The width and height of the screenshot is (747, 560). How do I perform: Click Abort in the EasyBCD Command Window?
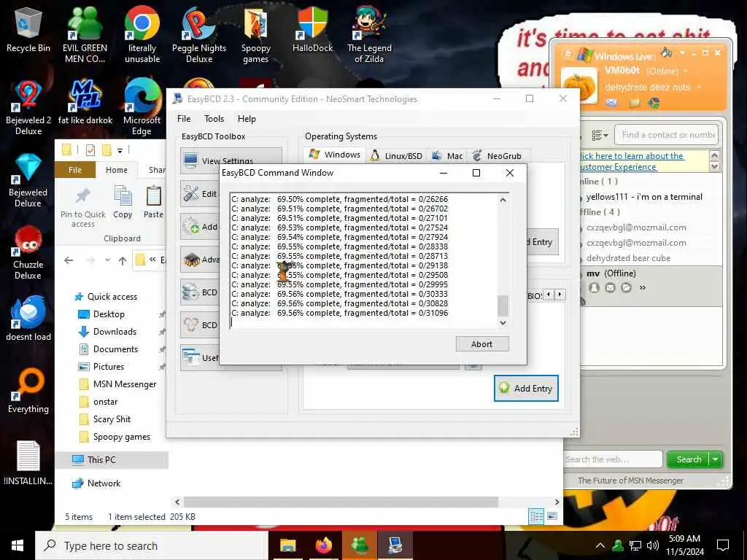[x=481, y=344]
